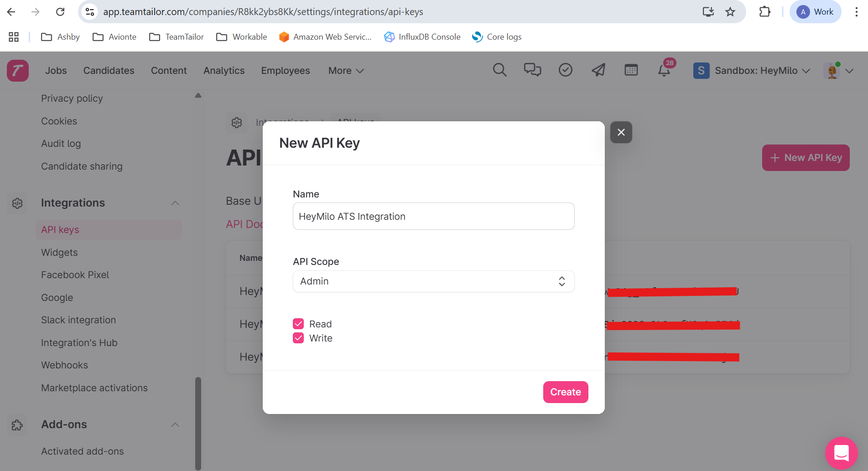Image resolution: width=868 pixels, height=471 pixels.
Task: Open the conversations chat icon
Action: pos(532,70)
